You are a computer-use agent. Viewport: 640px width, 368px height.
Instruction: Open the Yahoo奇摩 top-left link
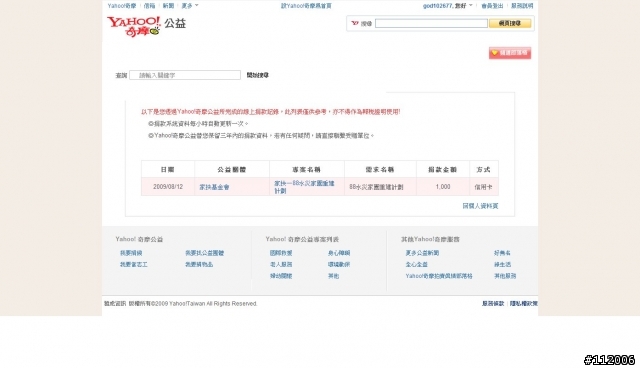tap(122, 6)
